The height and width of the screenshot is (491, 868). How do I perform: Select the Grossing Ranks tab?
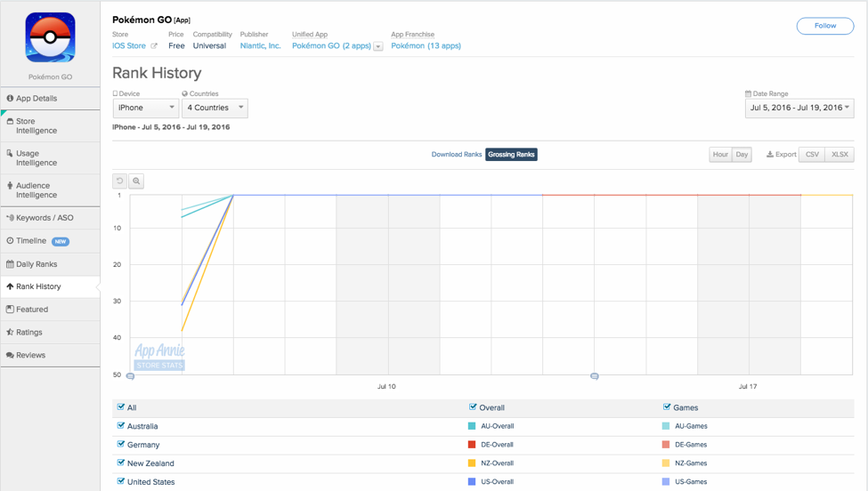[x=512, y=154]
